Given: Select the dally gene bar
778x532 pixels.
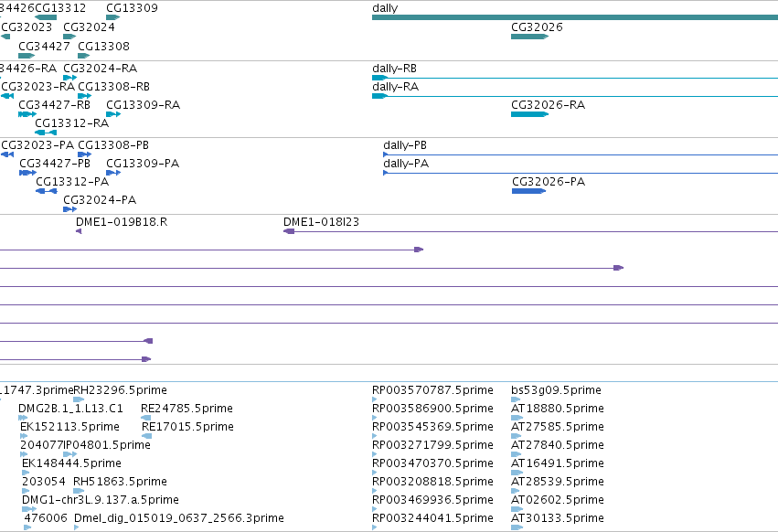Looking at the screenshot, I should click(x=575, y=17).
